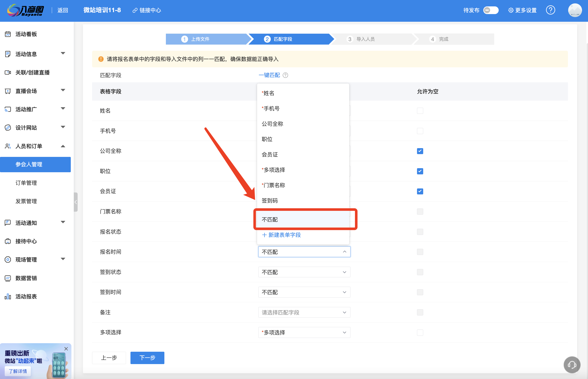The height and width of the screenshot is (379, 588).
Task: Select 会员证 in the dropdown list
Action: coord(303,155)
